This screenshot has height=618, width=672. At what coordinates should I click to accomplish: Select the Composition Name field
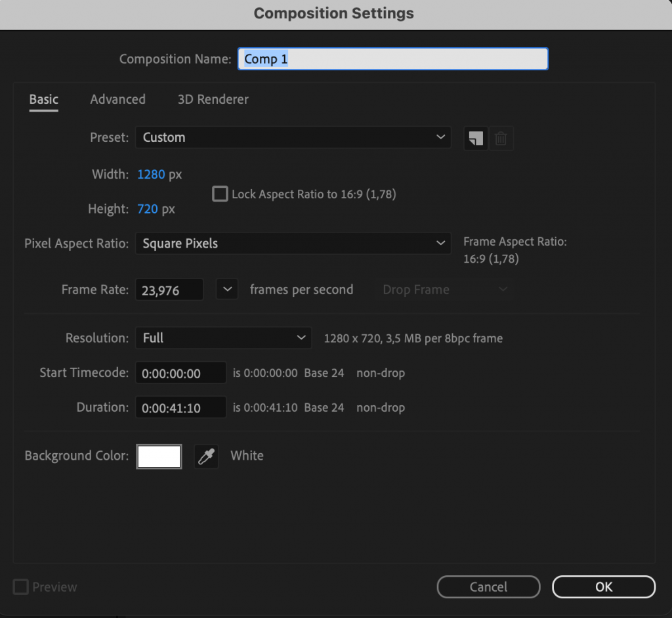click(x=392, y=58)
